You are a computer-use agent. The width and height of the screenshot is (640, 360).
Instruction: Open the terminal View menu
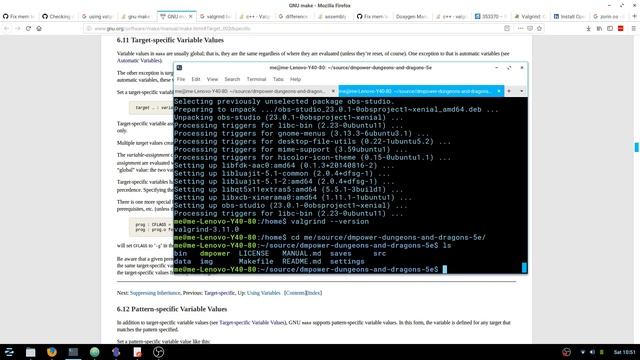[x=212, y=79]
